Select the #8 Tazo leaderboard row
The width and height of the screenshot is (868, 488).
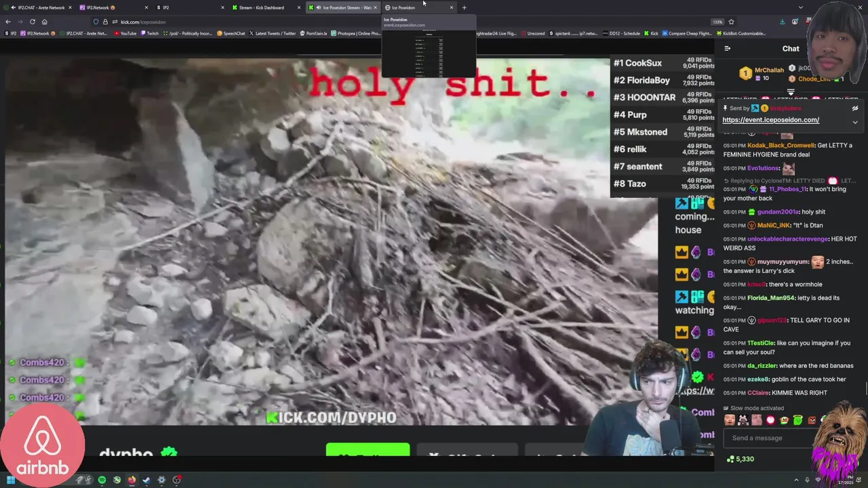pos(662,184)
